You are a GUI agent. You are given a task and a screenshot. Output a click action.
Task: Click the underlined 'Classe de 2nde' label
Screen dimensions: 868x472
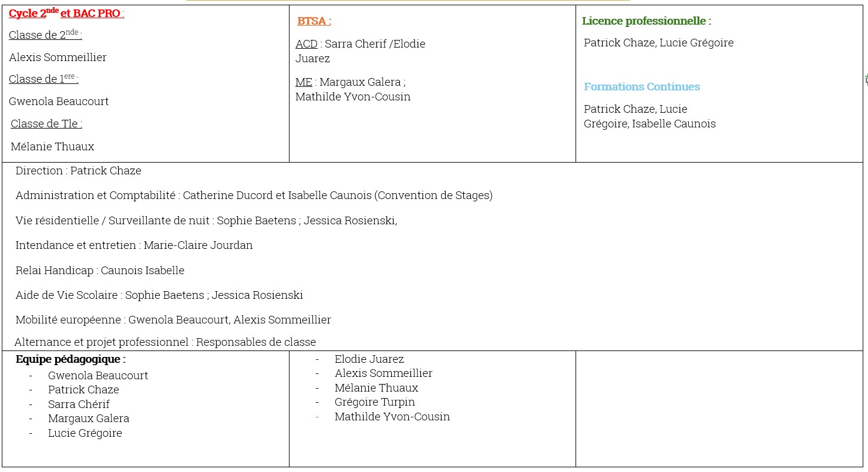[x=45, y=35]
